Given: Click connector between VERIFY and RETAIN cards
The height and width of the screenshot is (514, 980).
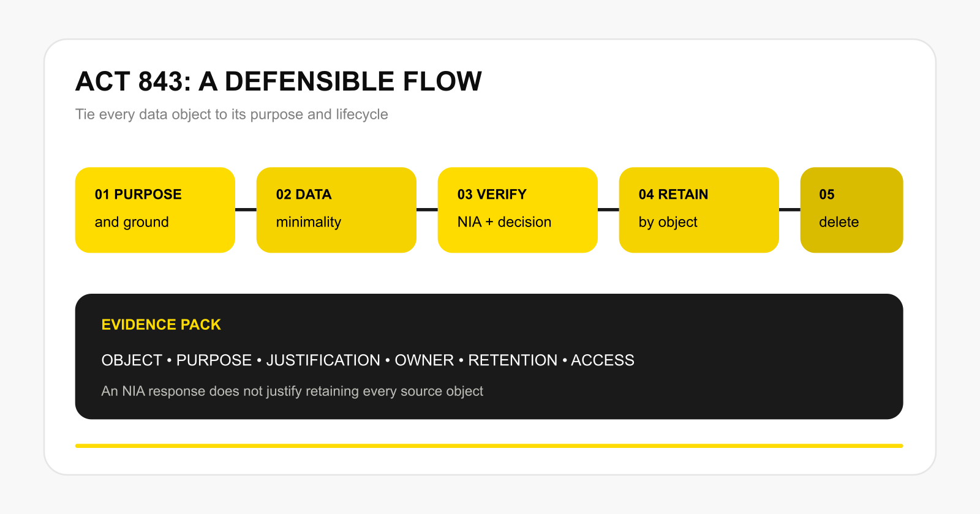Looking at the screenshot, I should coord(608,209).
